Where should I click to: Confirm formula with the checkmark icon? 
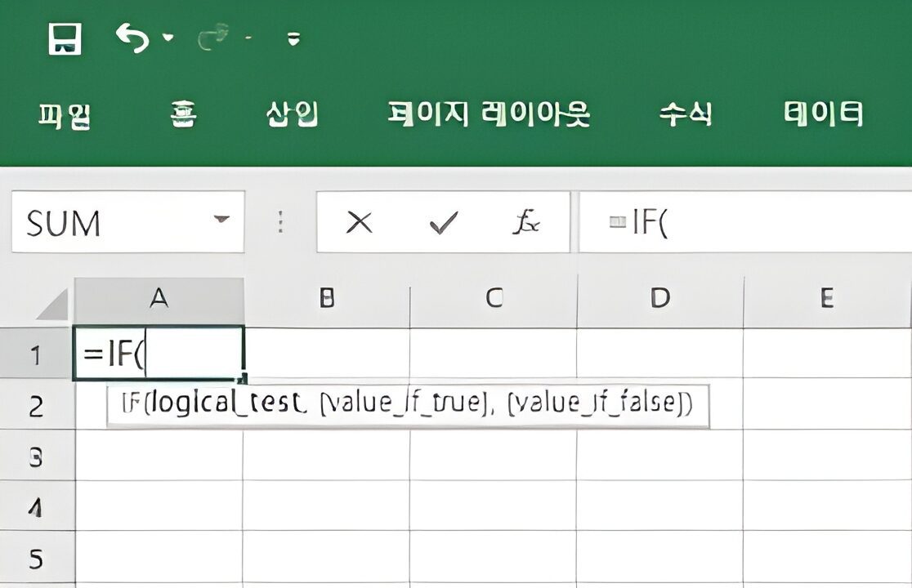pyautogui.click(x=443, y=222)
